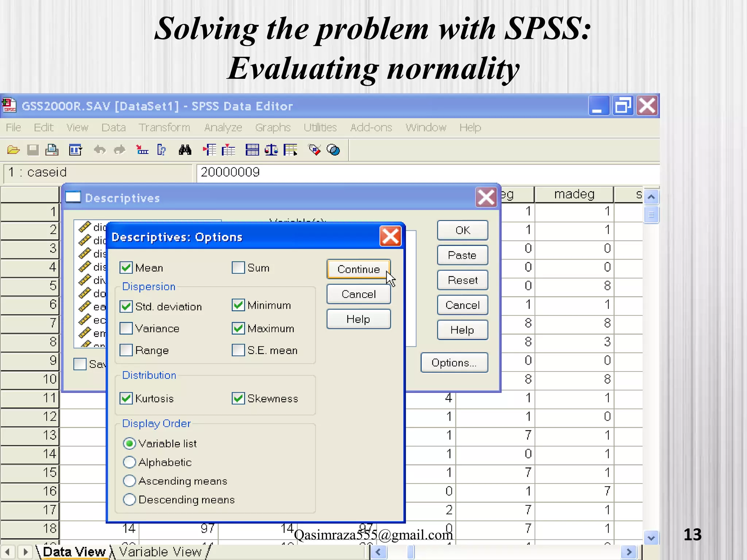
Task: Click the horizontal scrollbar right arrow
Action: (x=629, y=552)
